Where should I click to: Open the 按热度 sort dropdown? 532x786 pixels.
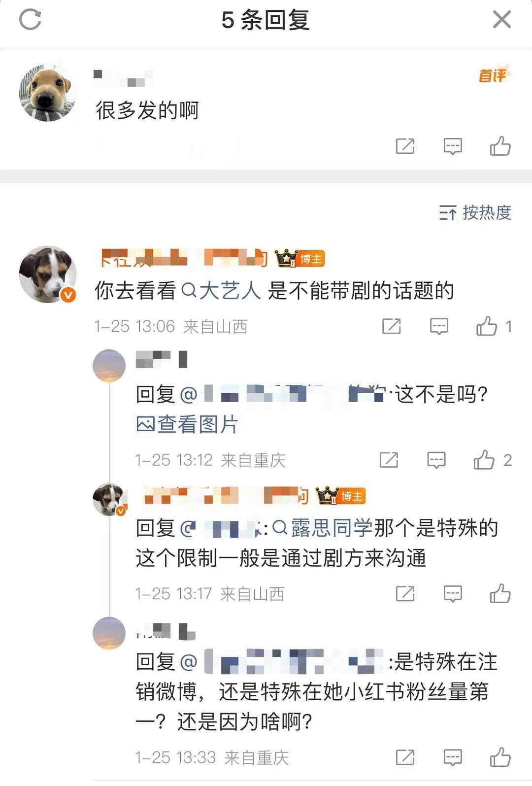(x=475, y=212)
